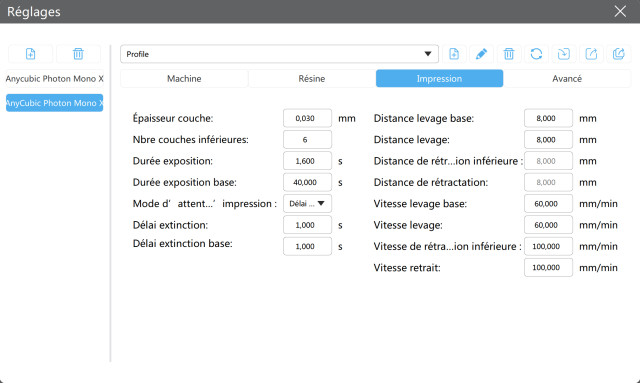Click the Épaisseur couche value field
This screenshot has width=640, height=383.
pyautogui.click(x=307, y=118)
